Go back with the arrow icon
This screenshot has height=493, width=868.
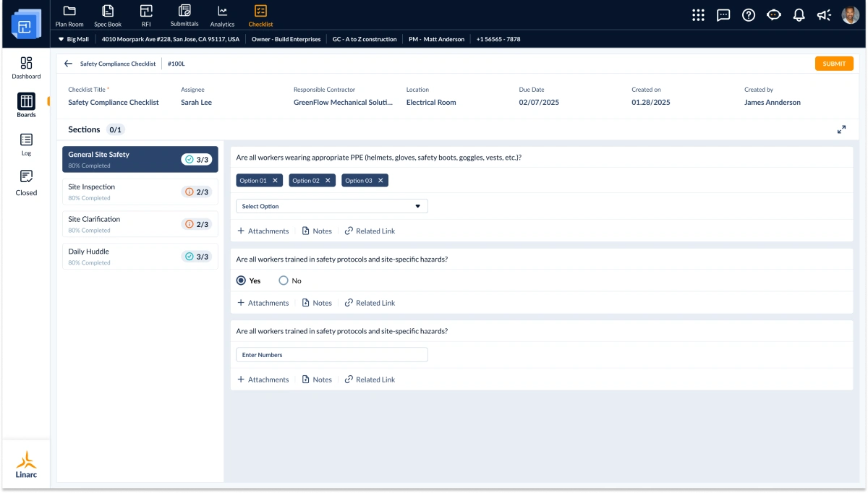(x=68, y=64)
